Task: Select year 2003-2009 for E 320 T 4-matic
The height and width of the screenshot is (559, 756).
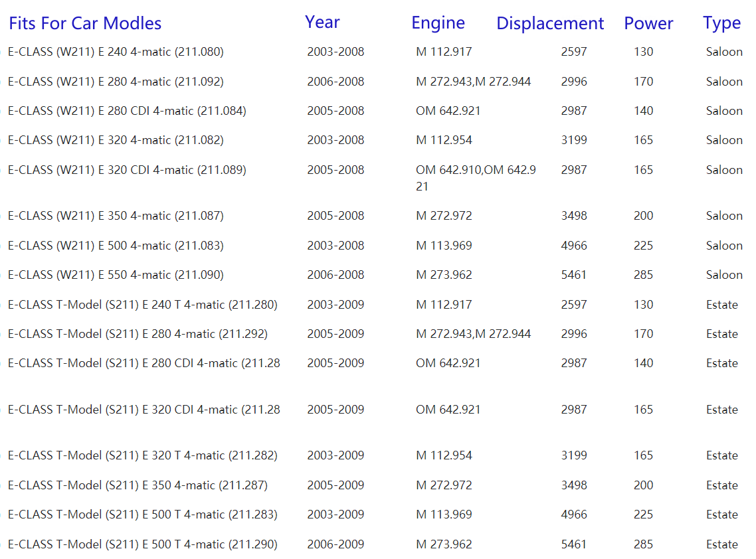Action: coord(335,455)
